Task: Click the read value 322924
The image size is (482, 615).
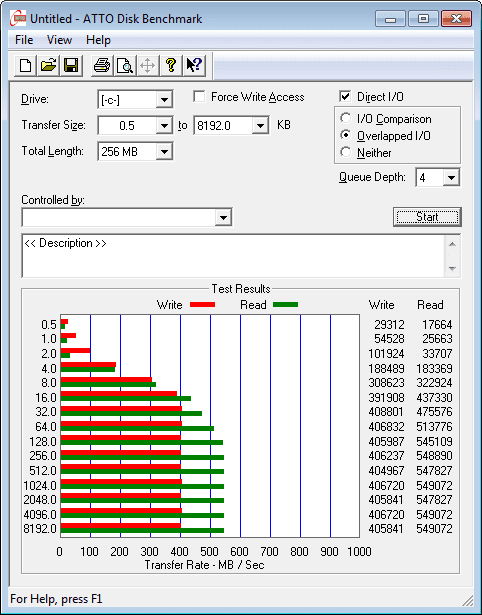Action: pyautogui.click(x=434, y=383)
